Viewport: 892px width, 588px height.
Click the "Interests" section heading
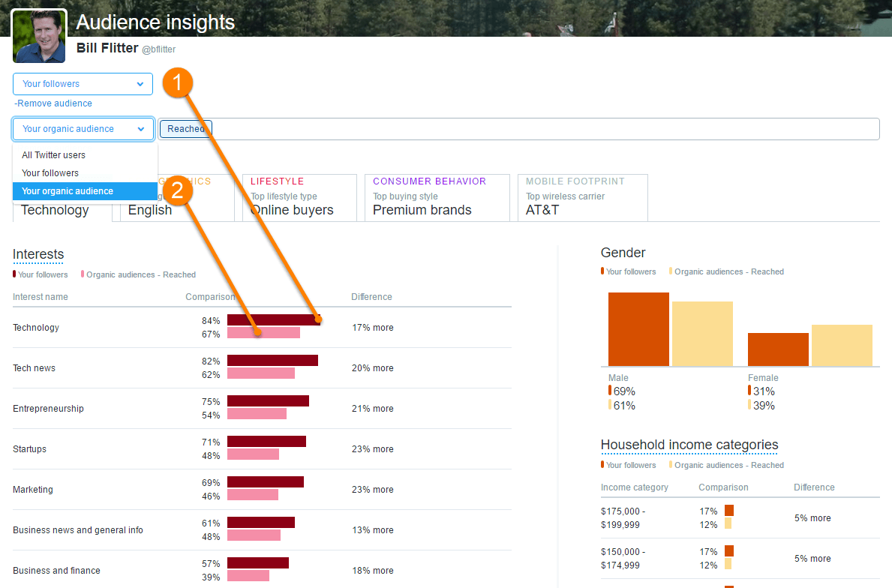point(38,254)
